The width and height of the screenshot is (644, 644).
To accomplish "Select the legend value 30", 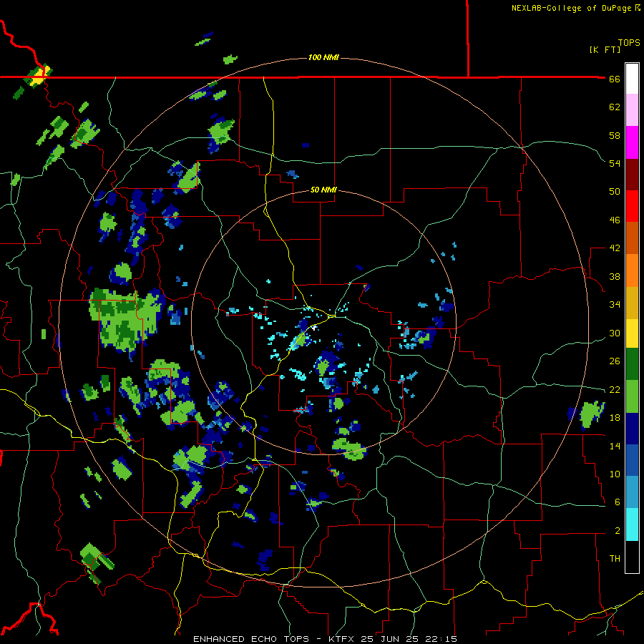I will (x=615, y=333).
